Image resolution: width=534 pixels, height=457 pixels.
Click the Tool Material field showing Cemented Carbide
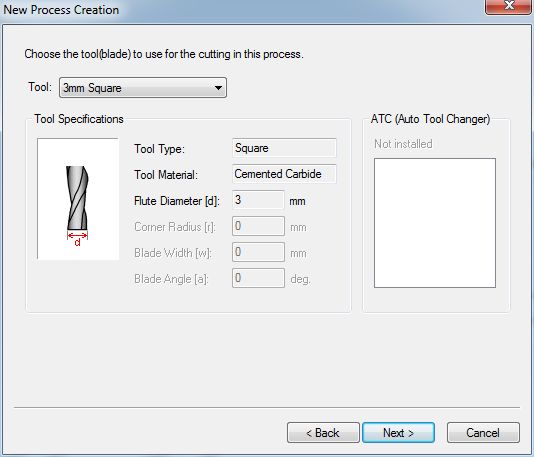[284, 174]
